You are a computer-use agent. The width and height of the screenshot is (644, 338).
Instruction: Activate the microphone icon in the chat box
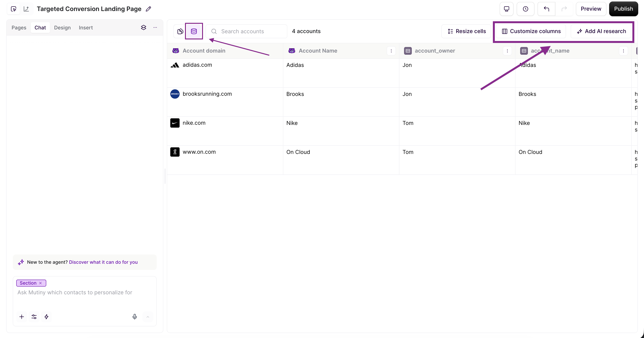point(134,317)
